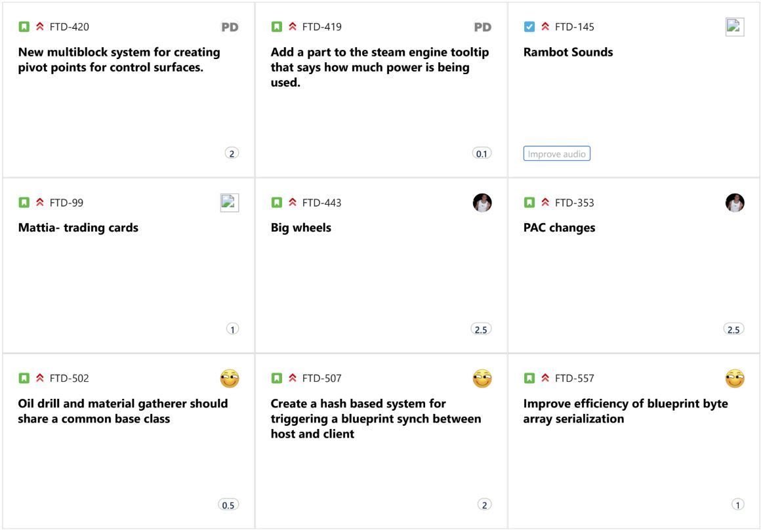Click the PD assignee avatar on FTD-420

tap(230, 28)
